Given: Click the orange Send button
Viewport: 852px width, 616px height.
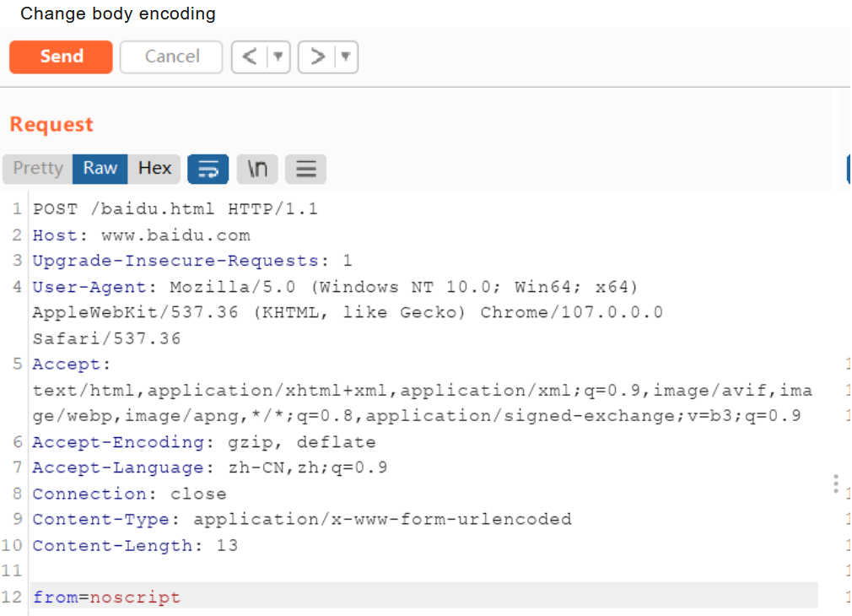Looking at the screenshot, I should pyautogui.click(x=61, y=57).
